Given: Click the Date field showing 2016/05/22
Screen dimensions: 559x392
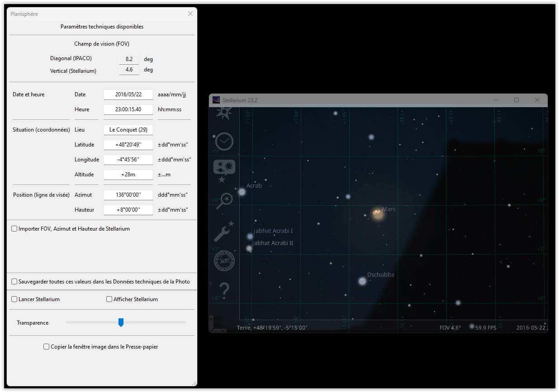Looking at the screenshot, I should tap(128, 94).
